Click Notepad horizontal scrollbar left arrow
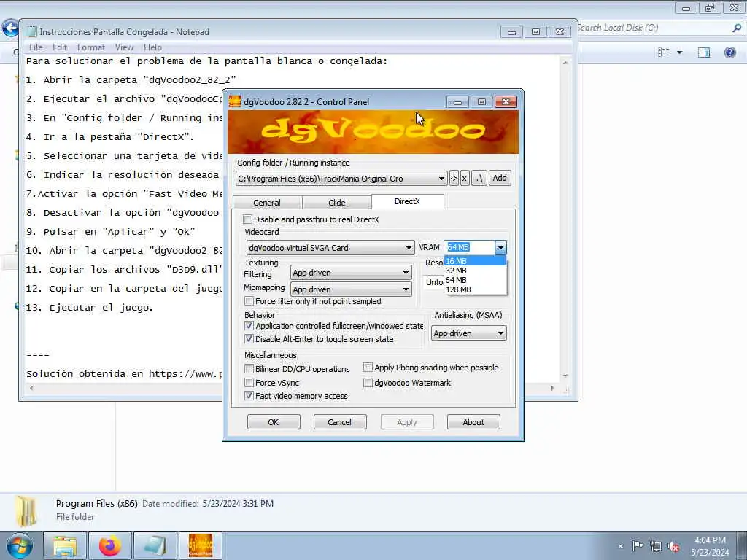This screenshot has height=560, width=747. tap(32, 388)
